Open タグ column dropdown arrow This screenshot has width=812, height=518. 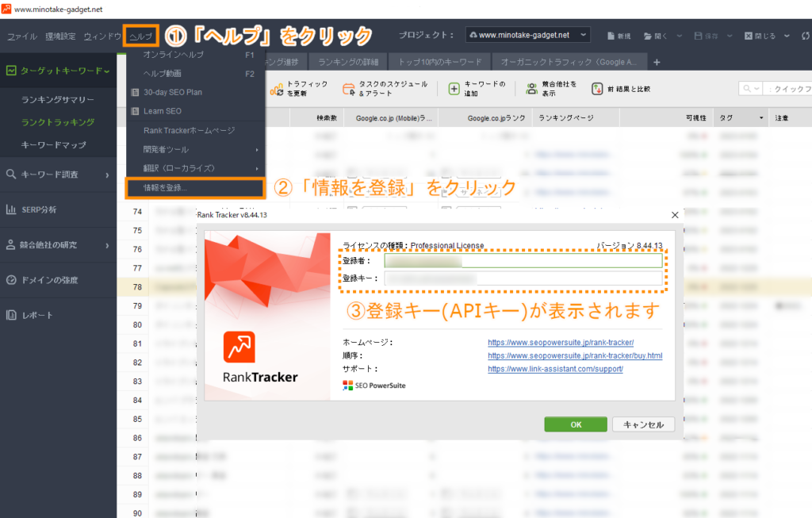tap(760, 118)
